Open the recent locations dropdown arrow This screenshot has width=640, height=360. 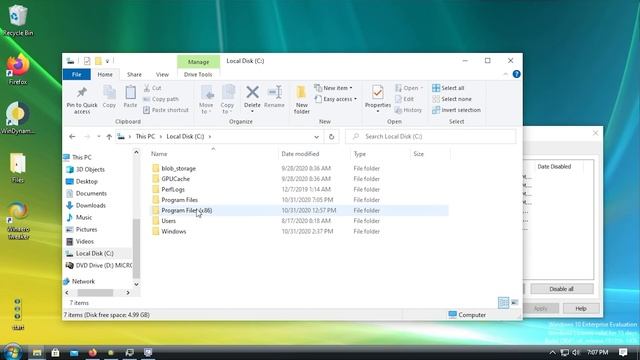click(98, 136)
